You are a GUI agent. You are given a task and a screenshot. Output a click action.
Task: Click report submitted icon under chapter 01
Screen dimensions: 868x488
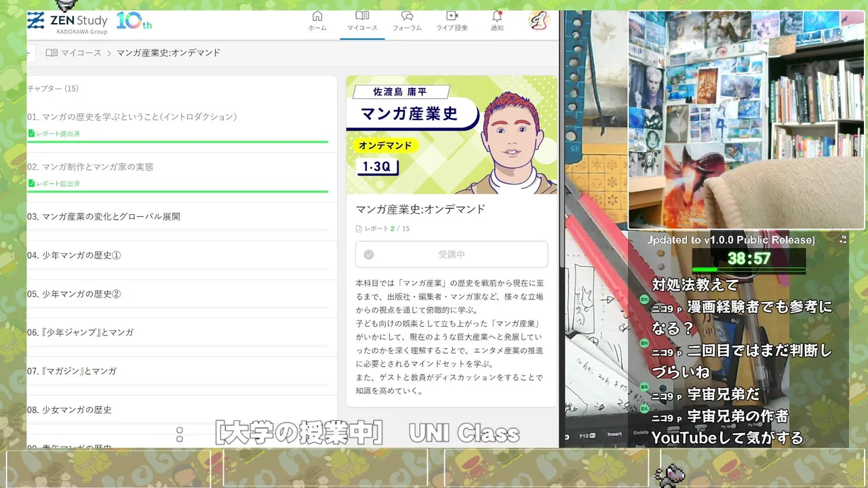coord(31,134)
